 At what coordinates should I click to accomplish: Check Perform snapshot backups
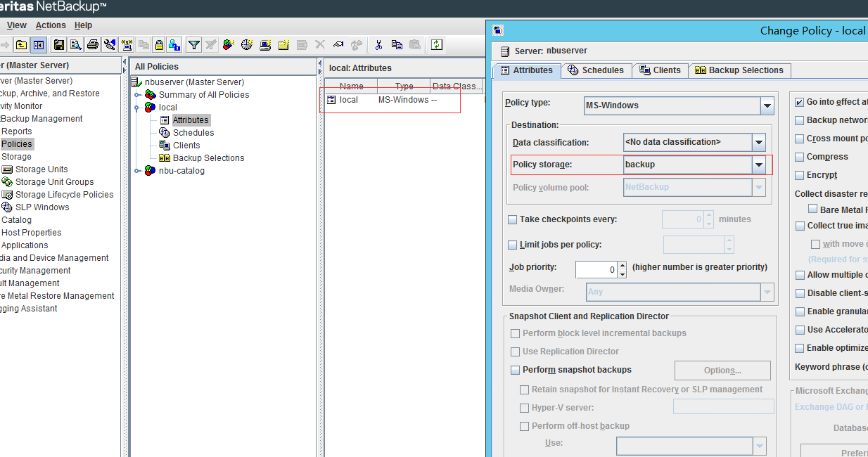(x=515, y=370)
